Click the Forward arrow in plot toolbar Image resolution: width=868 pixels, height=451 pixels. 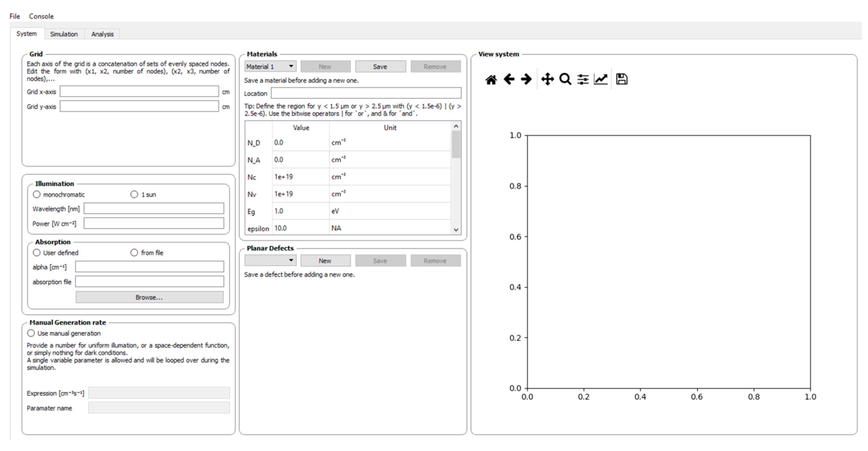tap(526, 79)
